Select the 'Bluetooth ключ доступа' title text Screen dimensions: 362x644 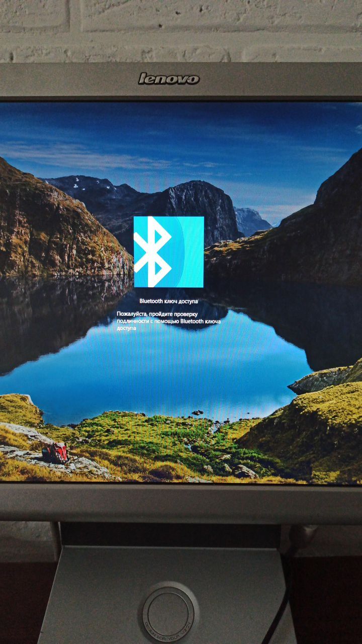coord(168,301)
